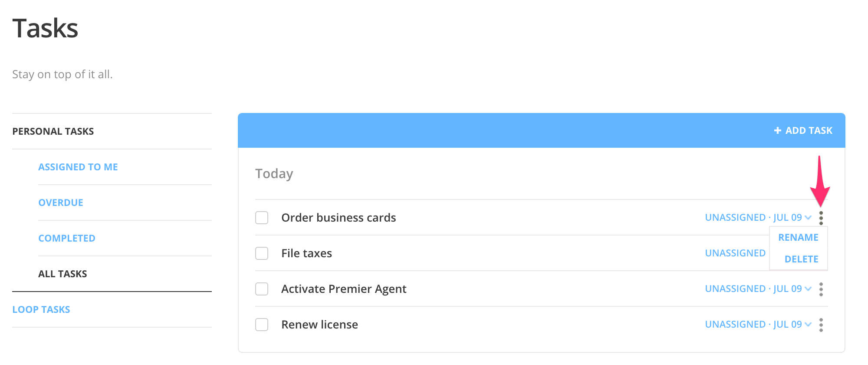Open three-dot menu for Renew license

pyautogui.click(x=821, y=325)
